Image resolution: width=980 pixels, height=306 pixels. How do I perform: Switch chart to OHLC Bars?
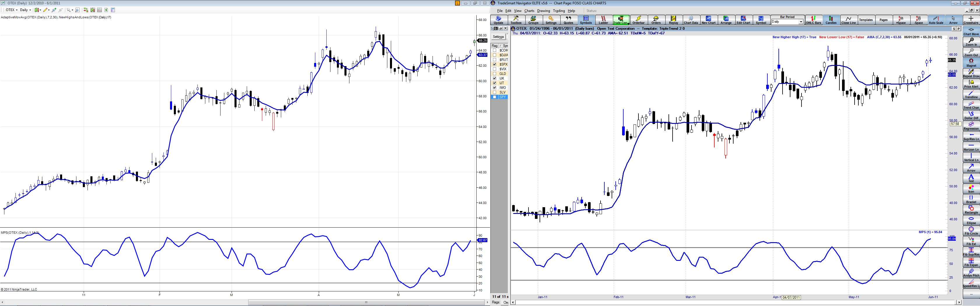point(813,20)
